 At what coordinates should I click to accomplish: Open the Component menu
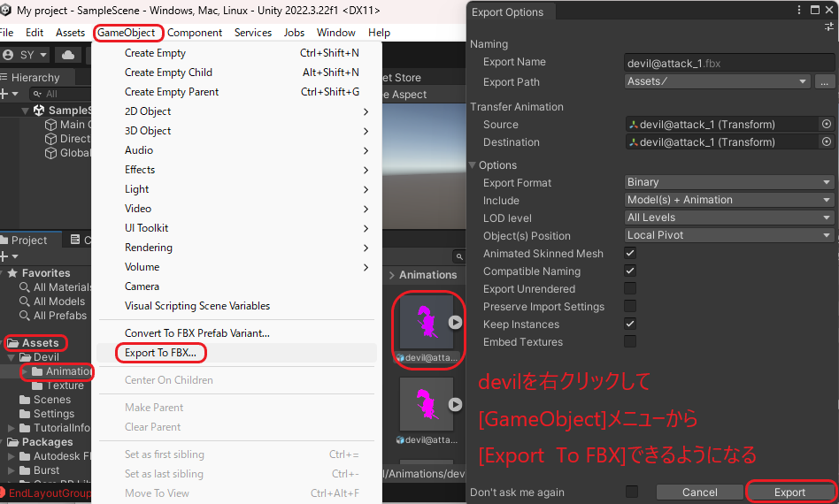[x=195, y=33]
